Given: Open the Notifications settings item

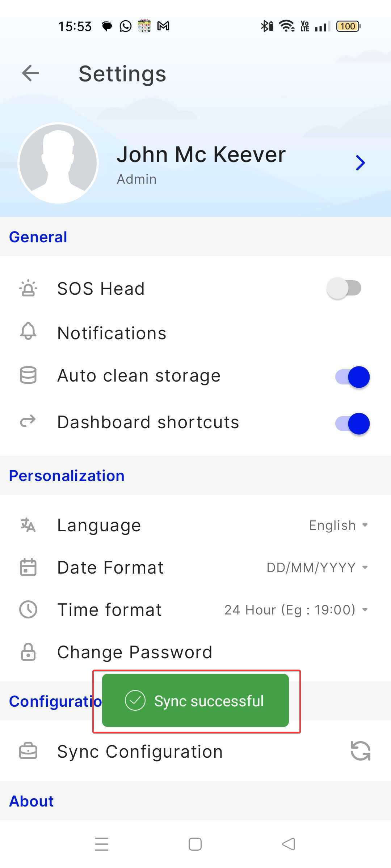Looking at the screenshot, I should pos(112,333).
